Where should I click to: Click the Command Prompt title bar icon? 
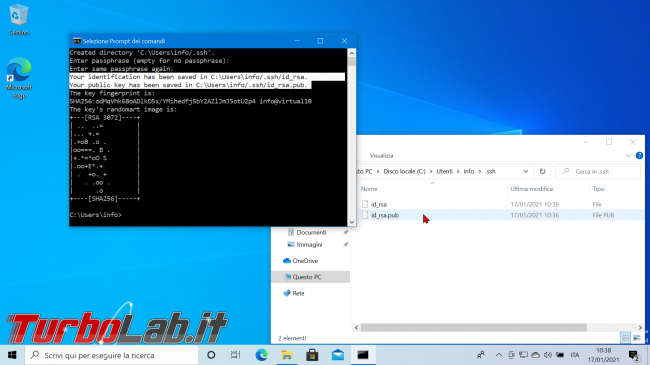coord(77,41)
